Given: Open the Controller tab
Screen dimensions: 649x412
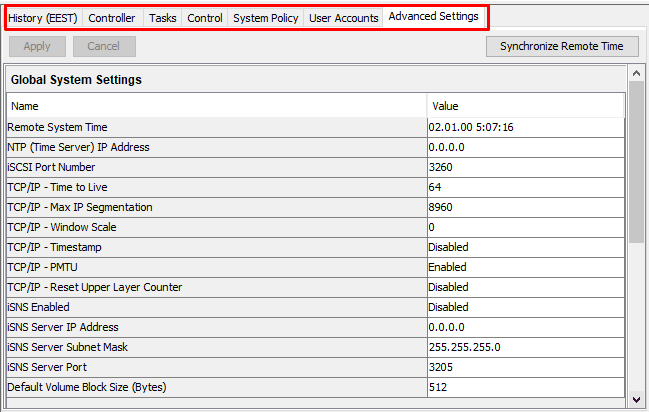Looking at the screenshot, I should 112,18.
